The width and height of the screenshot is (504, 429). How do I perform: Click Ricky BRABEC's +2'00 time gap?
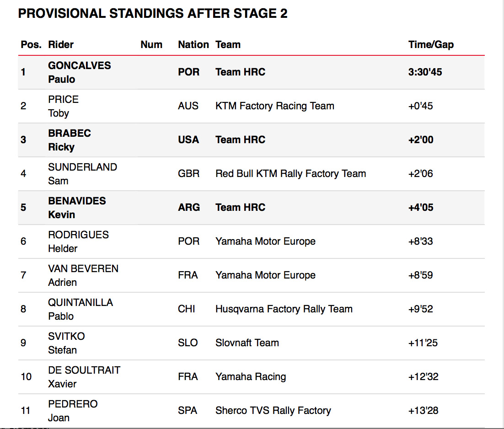pos(421,140)
